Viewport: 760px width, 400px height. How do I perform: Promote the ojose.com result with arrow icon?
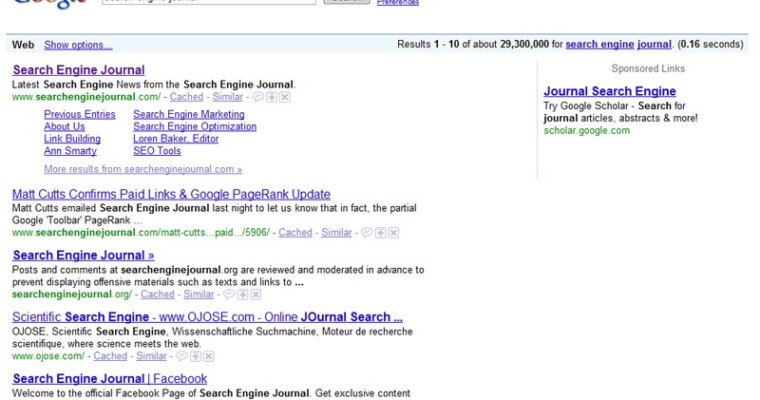click(195, 356)
